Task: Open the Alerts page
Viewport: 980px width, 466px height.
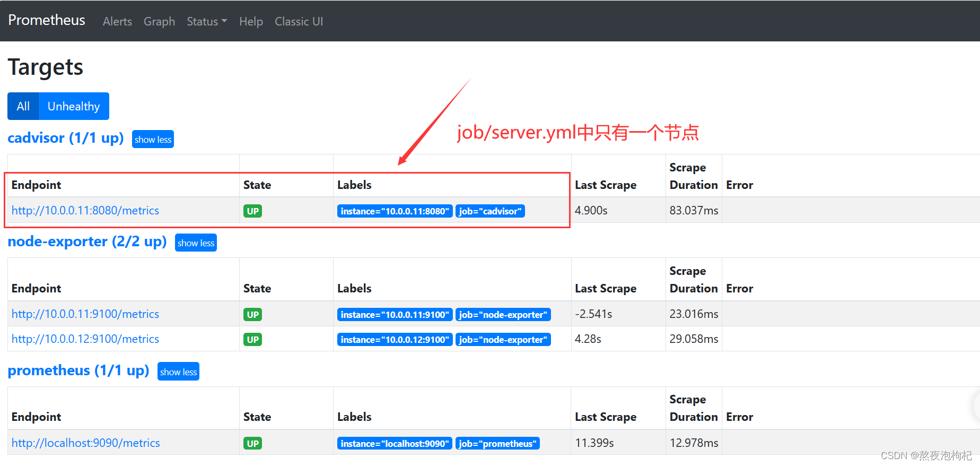Action: click(117, 21)
